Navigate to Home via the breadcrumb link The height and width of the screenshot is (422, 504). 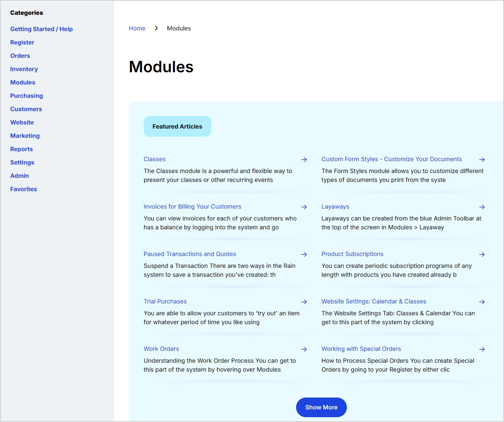[137, 28]
